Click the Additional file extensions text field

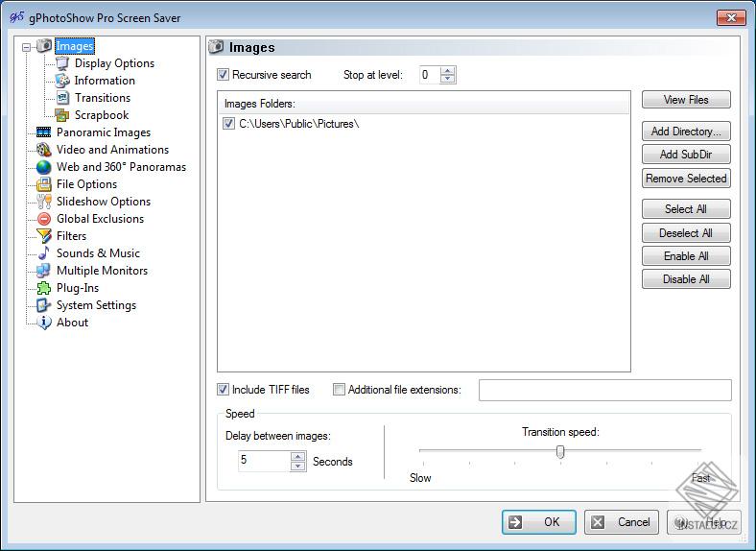point(605,391)
